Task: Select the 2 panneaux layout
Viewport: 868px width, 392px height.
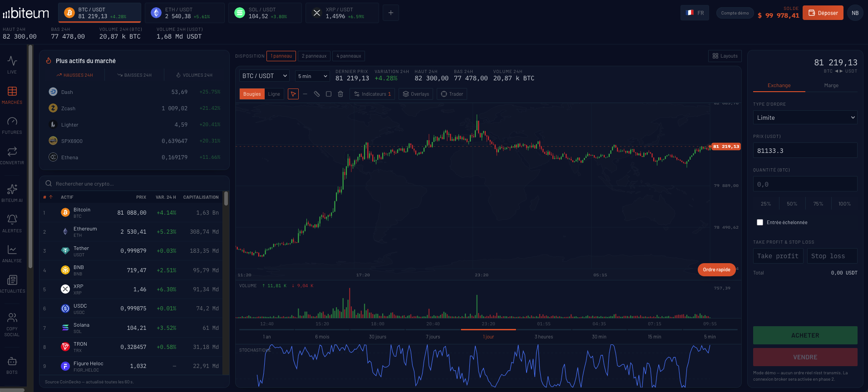Action: 314,56
